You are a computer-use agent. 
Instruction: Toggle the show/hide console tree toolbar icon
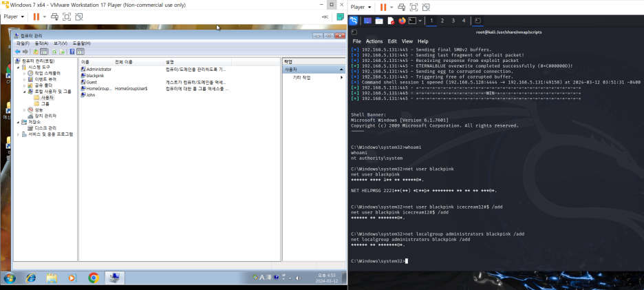(x=44, y=52)
